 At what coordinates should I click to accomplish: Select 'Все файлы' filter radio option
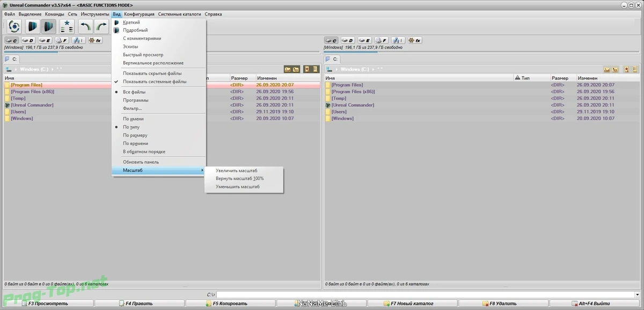(158, 92)
